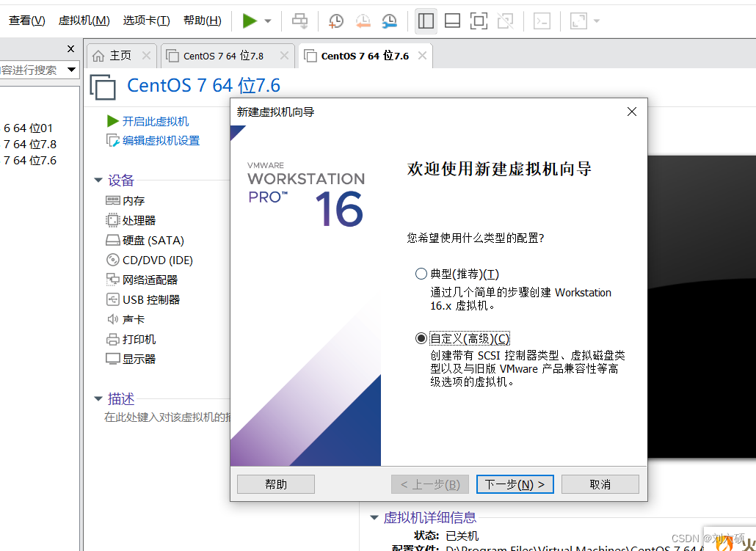The height and width of the screenshot is (551, 756).
Task: Toggle the thumbnail bar view icon
Action: point(452,21)
